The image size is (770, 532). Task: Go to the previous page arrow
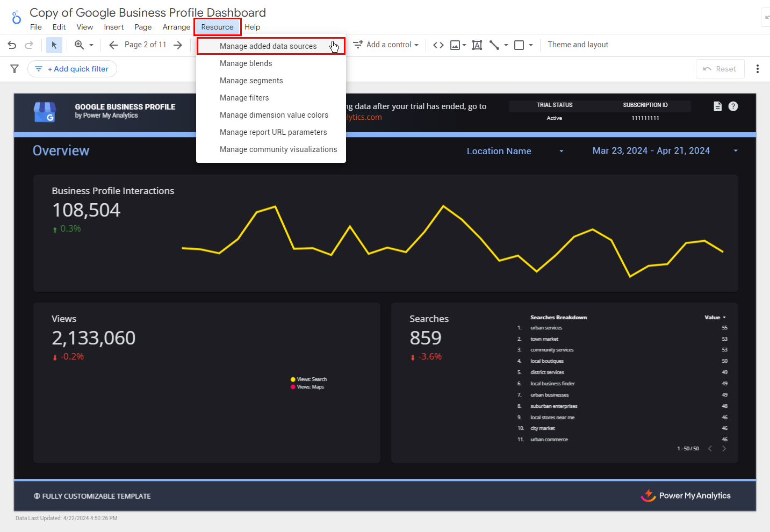[x=113, y=45]
